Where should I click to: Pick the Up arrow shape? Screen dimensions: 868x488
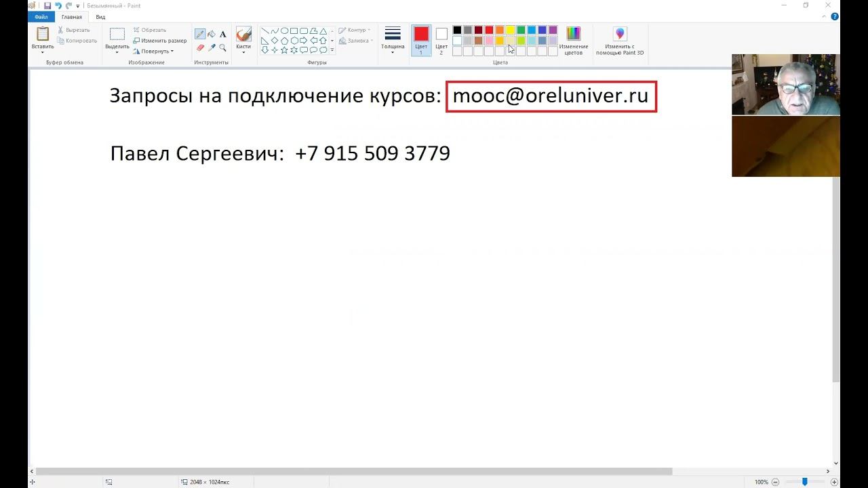[323, 41]
